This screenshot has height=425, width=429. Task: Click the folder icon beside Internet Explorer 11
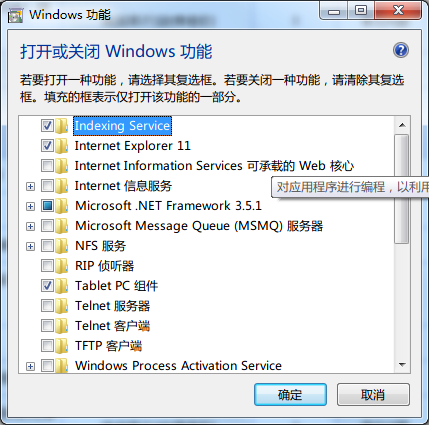point(62,146)
